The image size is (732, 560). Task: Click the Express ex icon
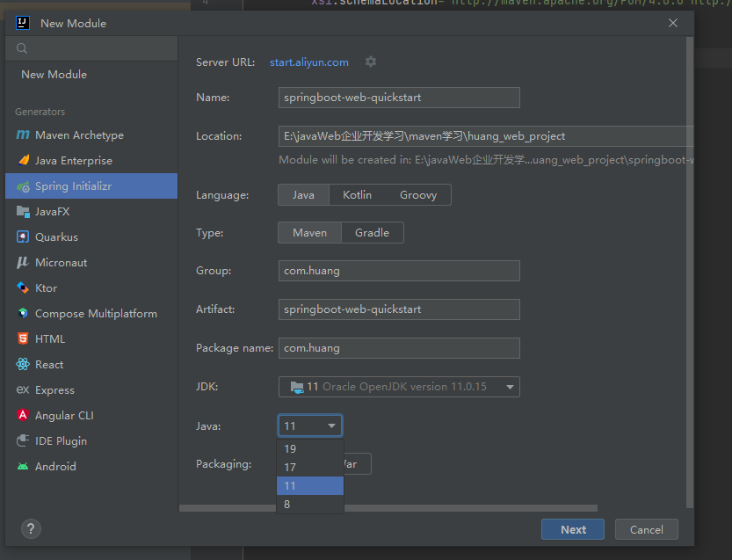[x=23, y=389]
